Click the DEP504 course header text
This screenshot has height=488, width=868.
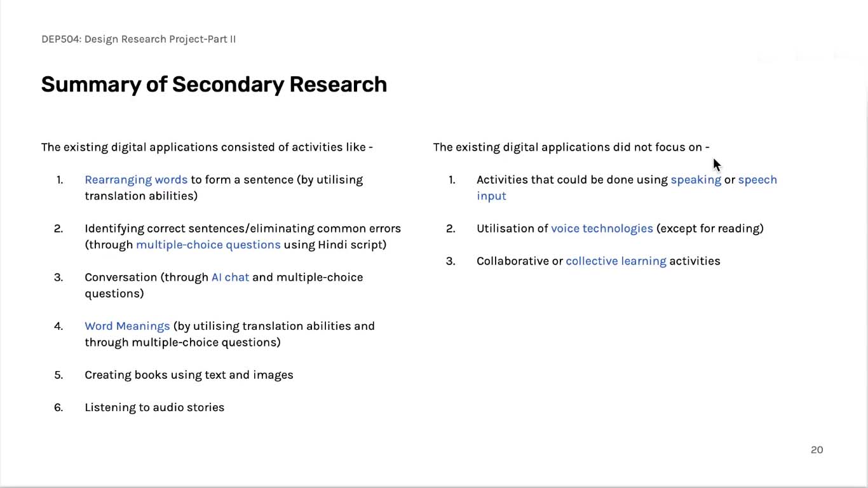point(139,39)
